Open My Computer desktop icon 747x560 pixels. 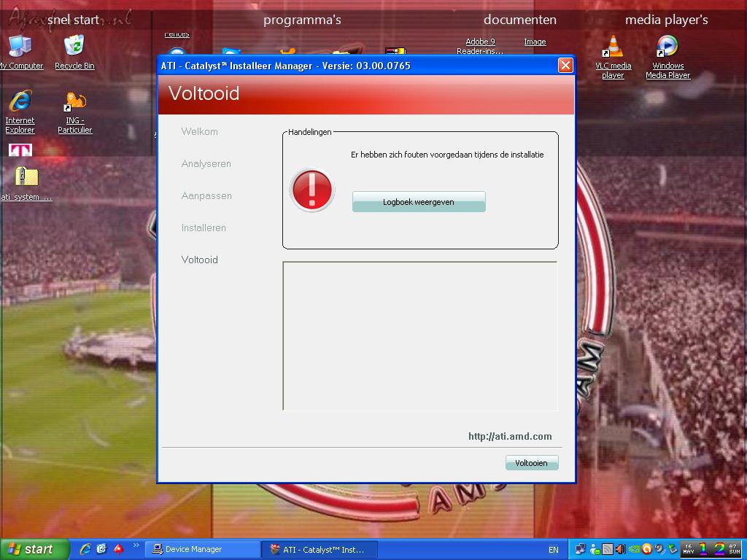[x=20, y=52]
